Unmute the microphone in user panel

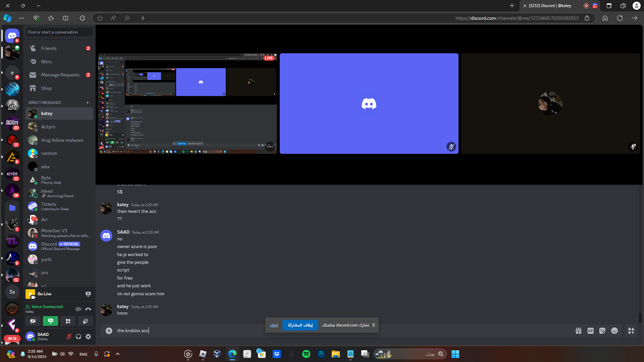[x=69, y=337]
